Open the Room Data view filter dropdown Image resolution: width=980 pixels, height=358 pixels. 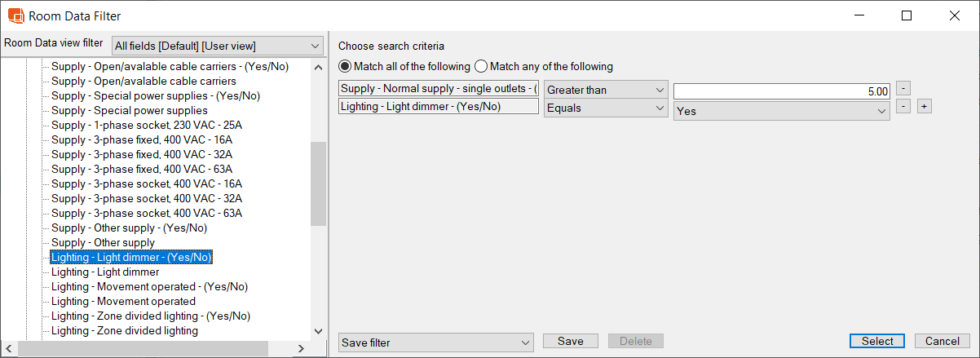coord(218,46)
